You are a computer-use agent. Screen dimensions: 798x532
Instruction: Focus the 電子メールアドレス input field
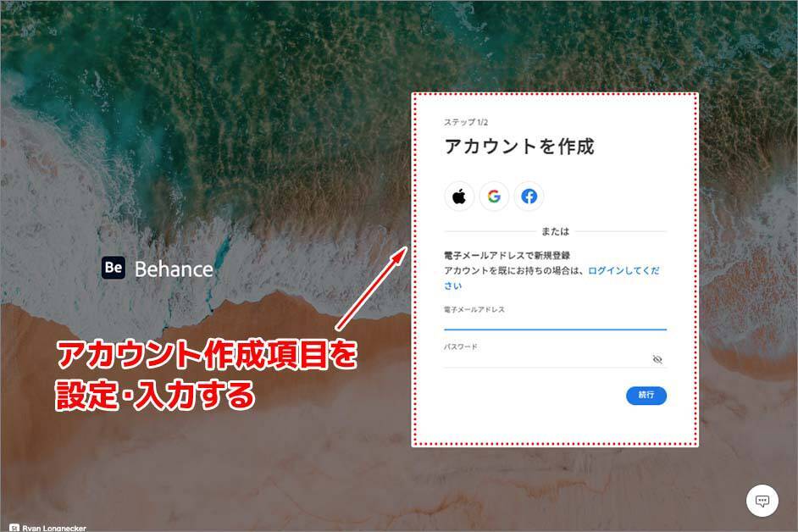555,322
